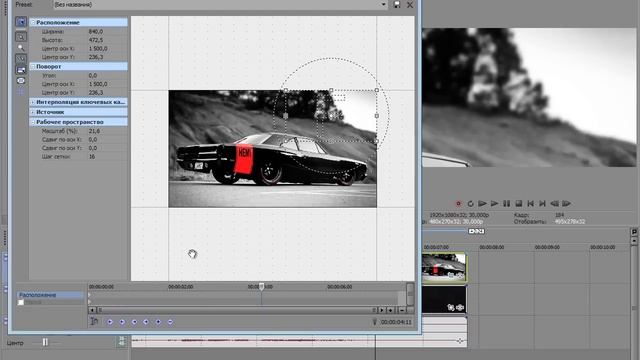Click the main timeline vertical scroll up arrow
Image resolution: width=640 pixels, height=360 pixels.
point(634,240)
